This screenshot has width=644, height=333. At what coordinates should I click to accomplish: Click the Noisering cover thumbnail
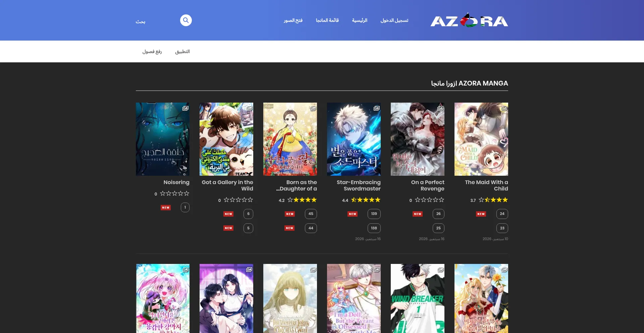coord(163,139)
